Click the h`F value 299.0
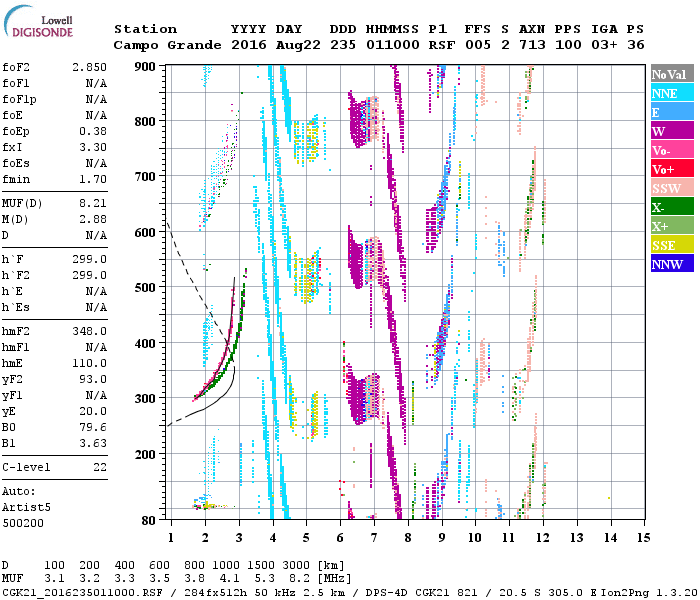Viewport: 700px width, 600px height. point(89,259)
